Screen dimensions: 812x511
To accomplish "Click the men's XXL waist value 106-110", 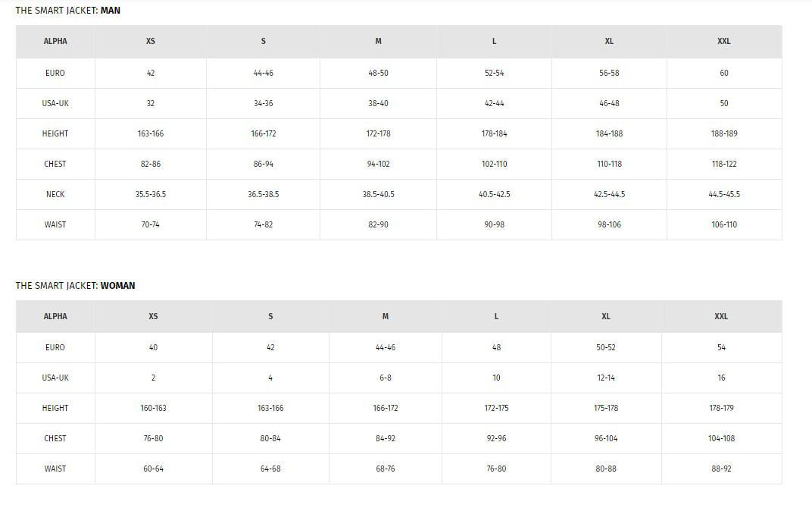I will pyautogui.click(x=723, y=225).
